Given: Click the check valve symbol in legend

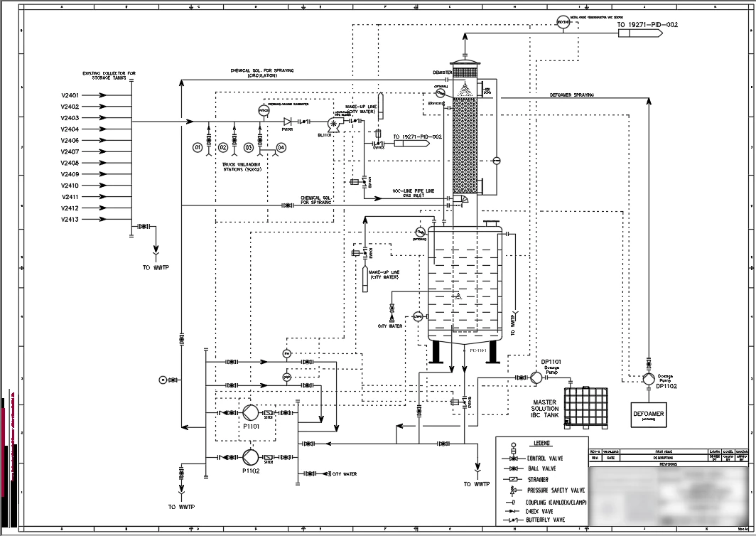Looking at the screenshot, I should coord(514,511).
